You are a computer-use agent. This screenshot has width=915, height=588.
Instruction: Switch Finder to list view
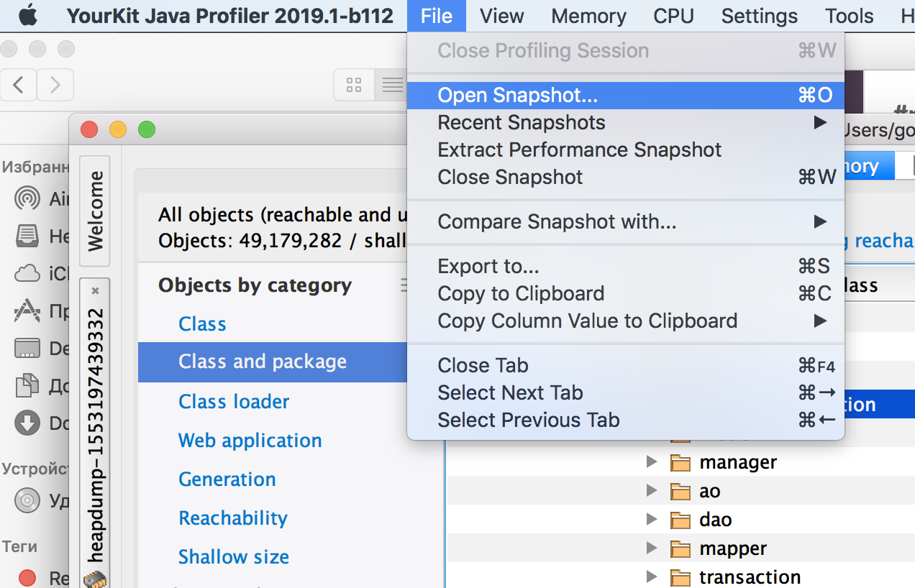(x=392, y=84)
